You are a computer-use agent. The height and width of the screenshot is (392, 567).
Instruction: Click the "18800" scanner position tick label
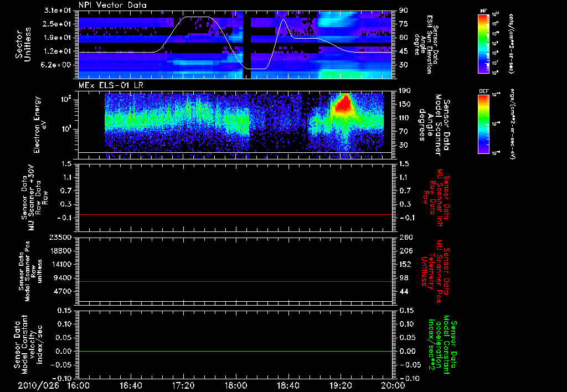[x=61, y=251]
